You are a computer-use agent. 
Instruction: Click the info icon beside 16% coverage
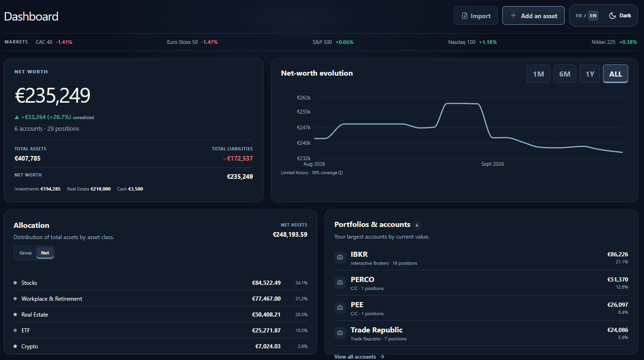tap(340, 173)
